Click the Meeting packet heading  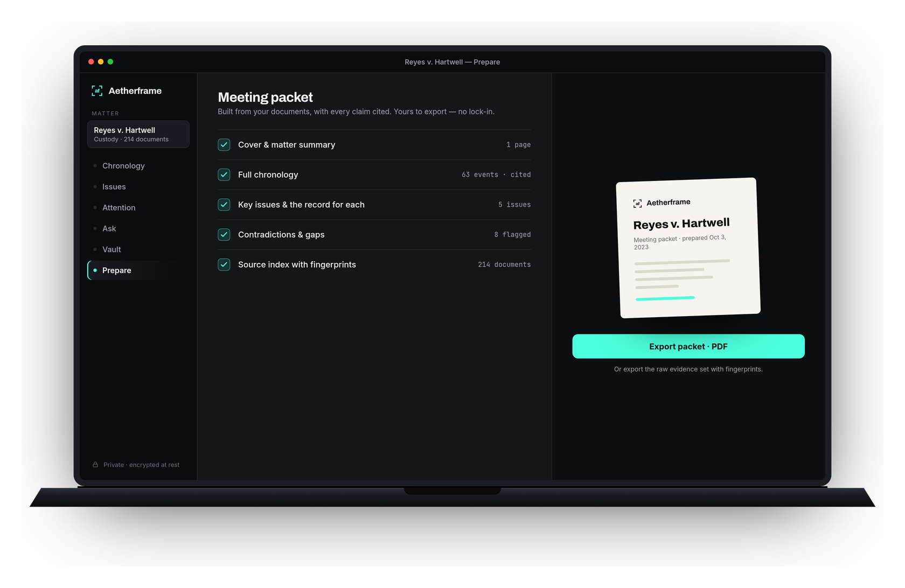[x=265, y=97]
